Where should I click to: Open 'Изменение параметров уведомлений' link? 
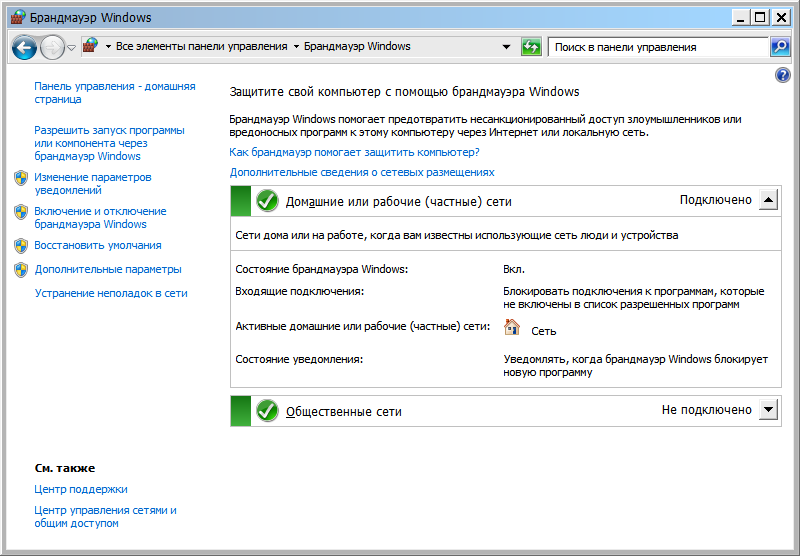[93, 184]
